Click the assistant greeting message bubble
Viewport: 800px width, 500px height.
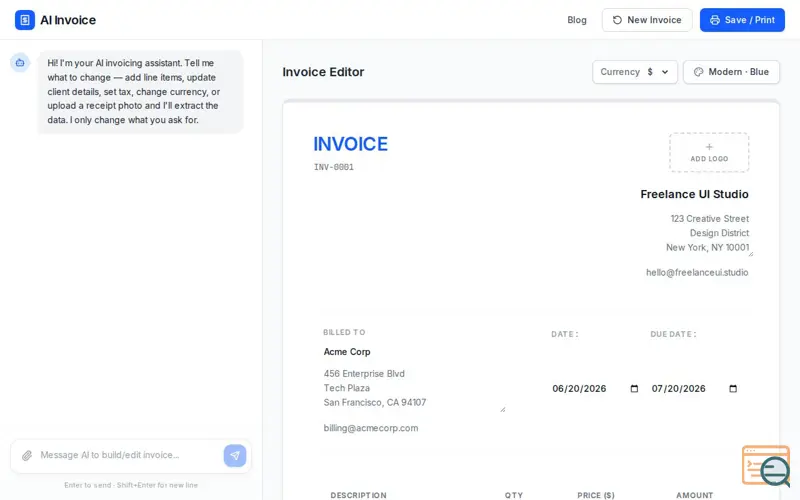140,91
